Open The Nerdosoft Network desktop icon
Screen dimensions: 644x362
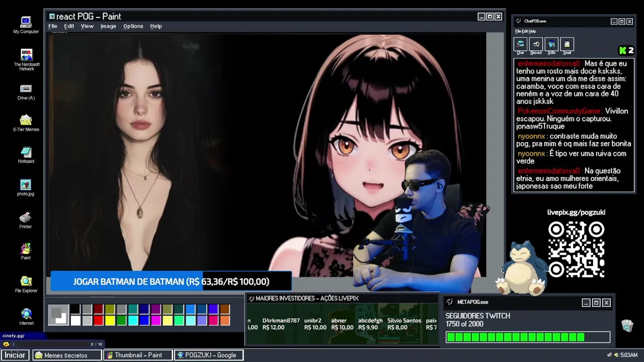point(27,54)
